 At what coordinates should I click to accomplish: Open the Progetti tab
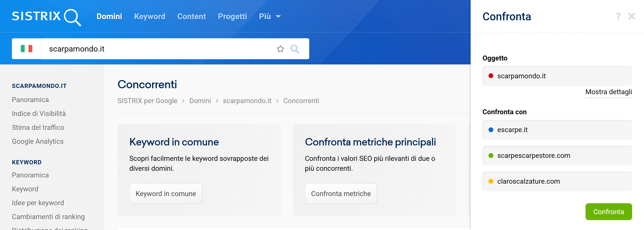tap(232, 16)
